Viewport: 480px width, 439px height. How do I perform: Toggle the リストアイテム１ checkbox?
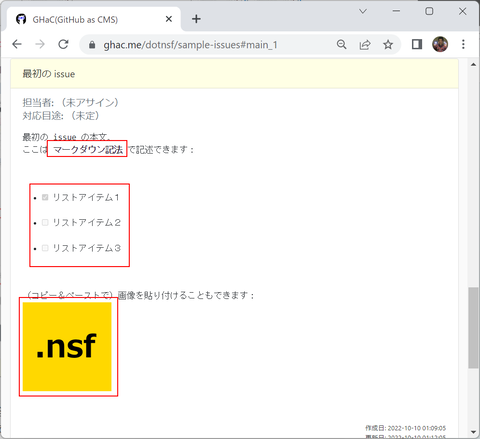point(45,197)
